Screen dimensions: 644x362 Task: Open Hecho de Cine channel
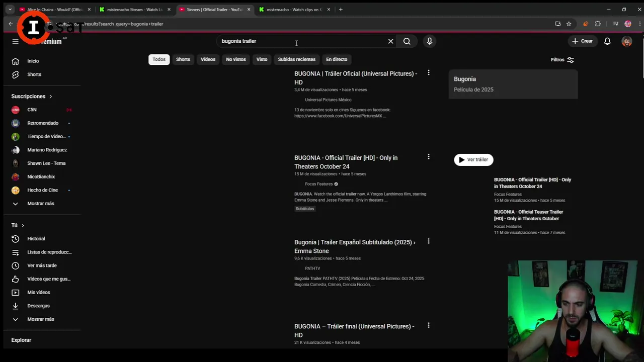42,190
